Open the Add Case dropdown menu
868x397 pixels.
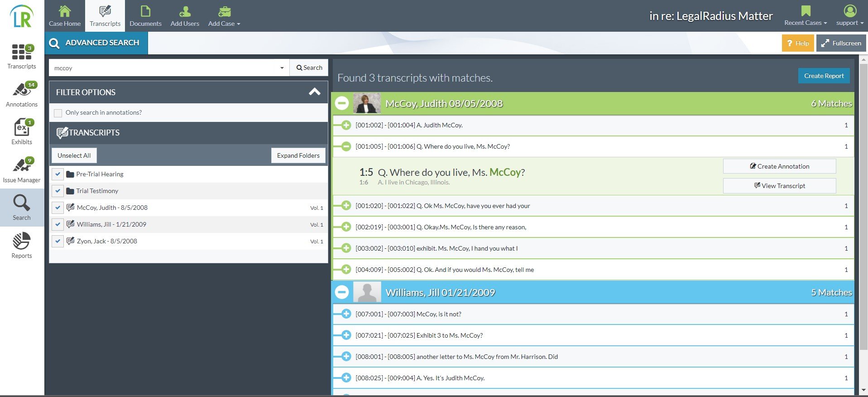point(224,16)
